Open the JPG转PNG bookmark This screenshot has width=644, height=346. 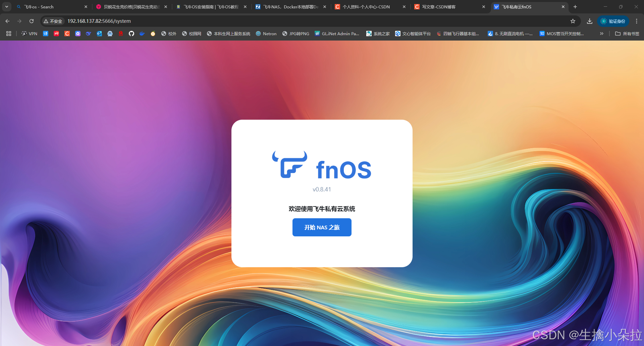pos(296,34)
